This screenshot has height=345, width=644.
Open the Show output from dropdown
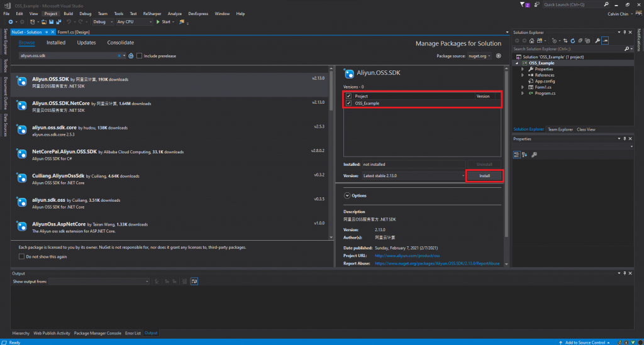click(99, 282)
